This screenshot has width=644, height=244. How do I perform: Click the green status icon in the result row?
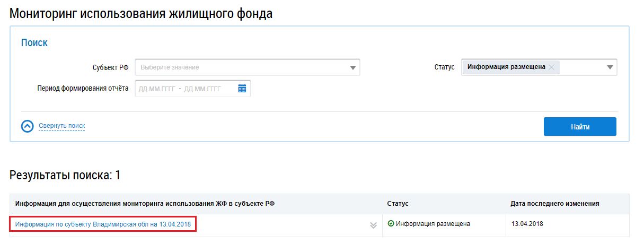coord(391,224)
